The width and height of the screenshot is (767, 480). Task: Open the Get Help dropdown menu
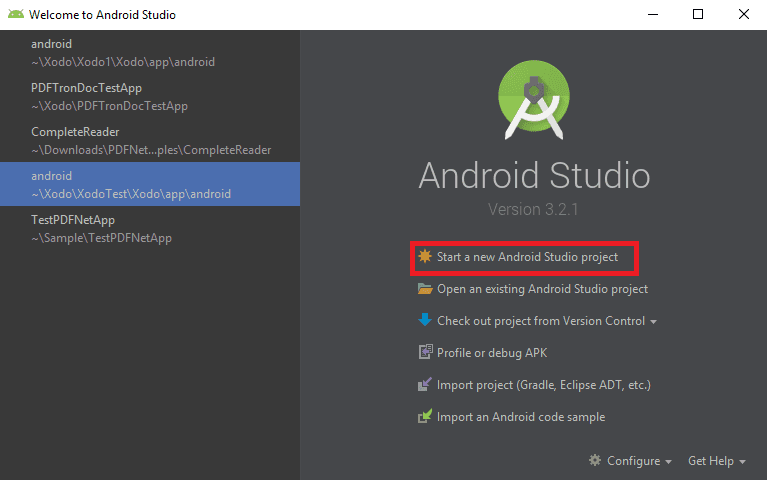717,461
